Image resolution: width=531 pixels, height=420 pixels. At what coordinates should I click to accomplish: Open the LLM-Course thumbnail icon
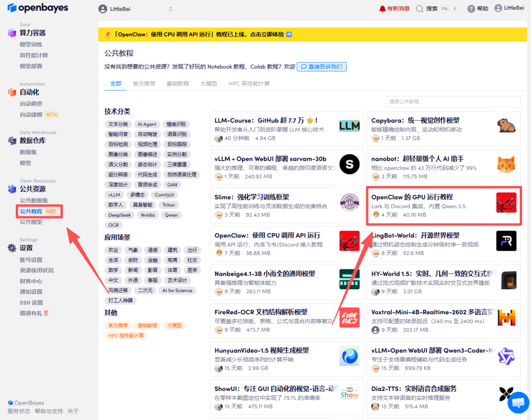(x=349, y=126)
